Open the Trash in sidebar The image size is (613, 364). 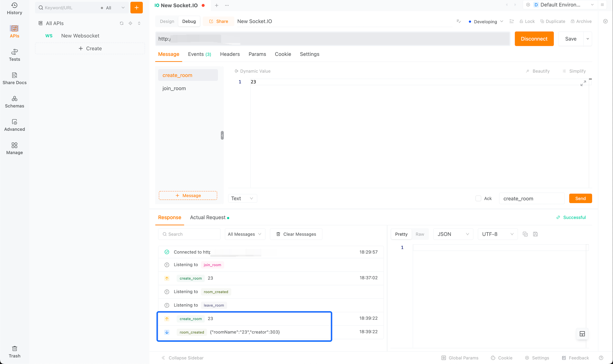[x=14, y=352]
